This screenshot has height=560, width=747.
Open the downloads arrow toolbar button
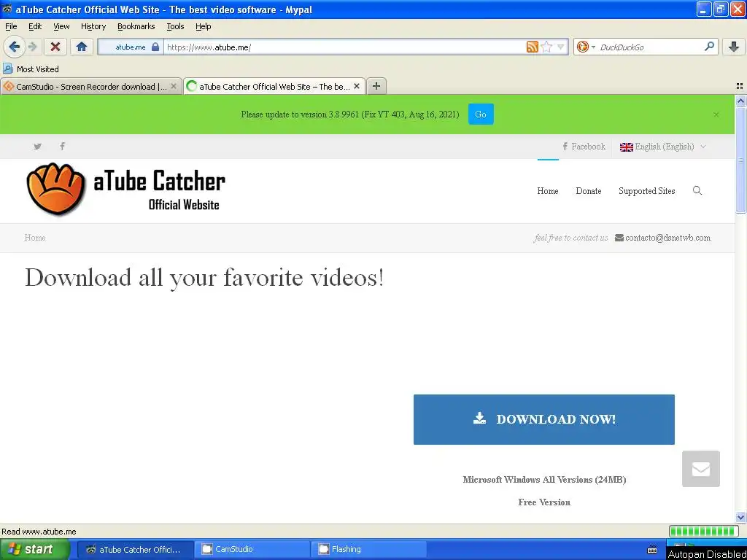734,47
